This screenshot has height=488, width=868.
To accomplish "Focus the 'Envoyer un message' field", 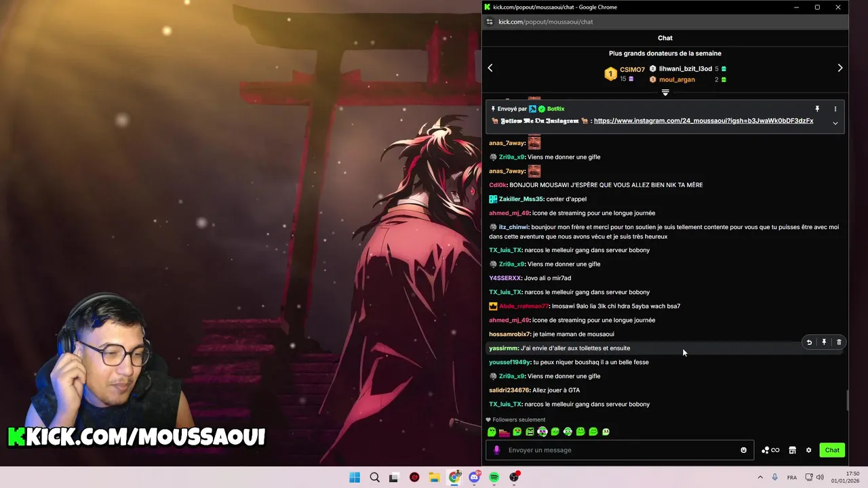I will 620,450.
